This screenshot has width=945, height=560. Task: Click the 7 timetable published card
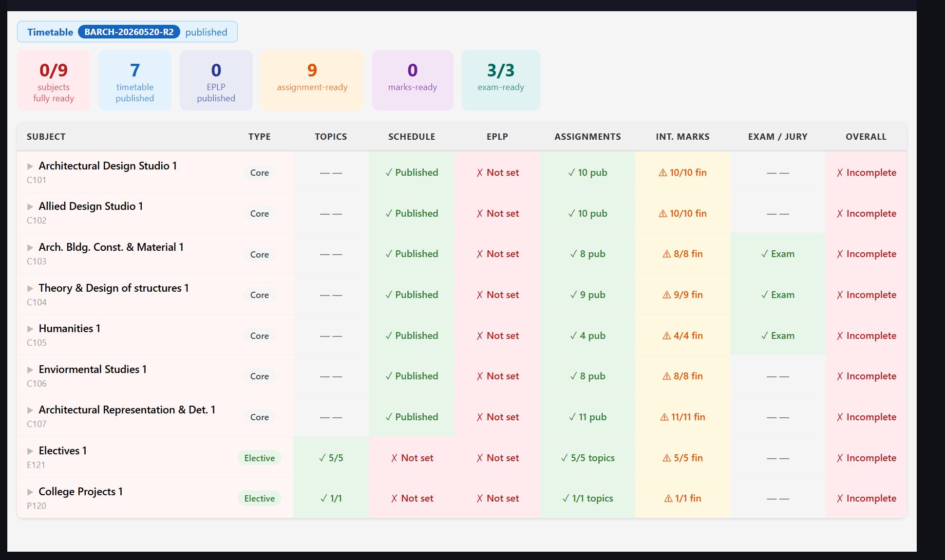(x=135, y=80)
